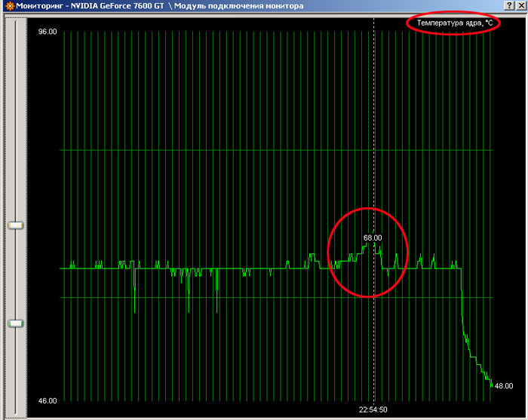Click the 96.00 maximum scale label
Image resolution: width=528 pixels, height=420 pixels.
pos(48,32)
